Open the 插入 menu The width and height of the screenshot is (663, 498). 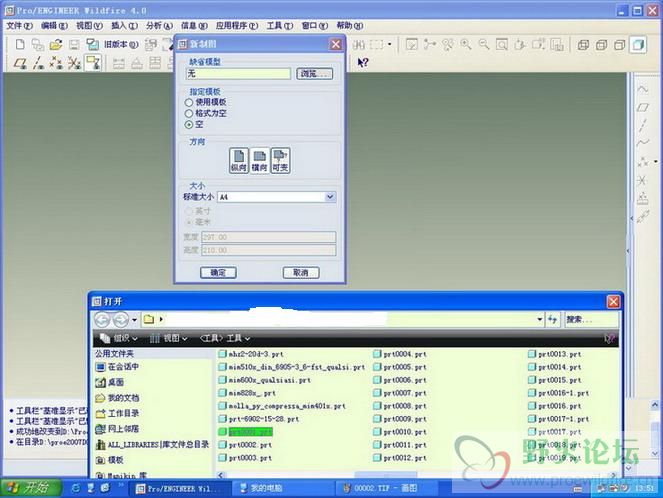(x=124, y=26)
